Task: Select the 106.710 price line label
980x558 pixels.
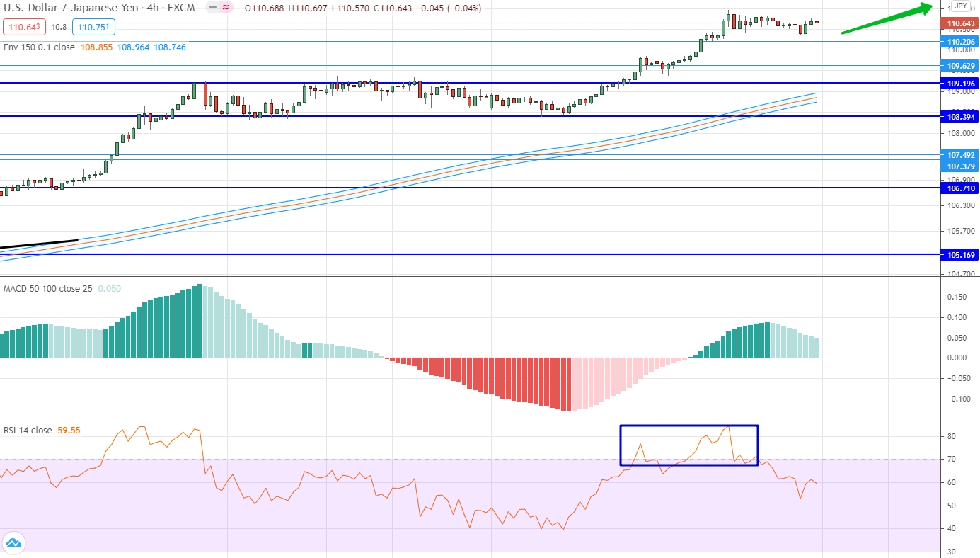Action: [960, 188]
